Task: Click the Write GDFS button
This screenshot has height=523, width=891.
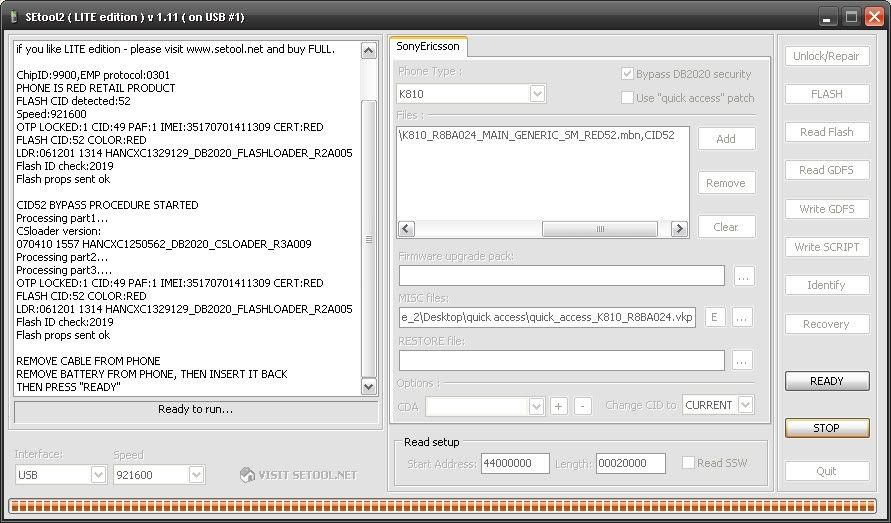Action: (x=827, y=209)
